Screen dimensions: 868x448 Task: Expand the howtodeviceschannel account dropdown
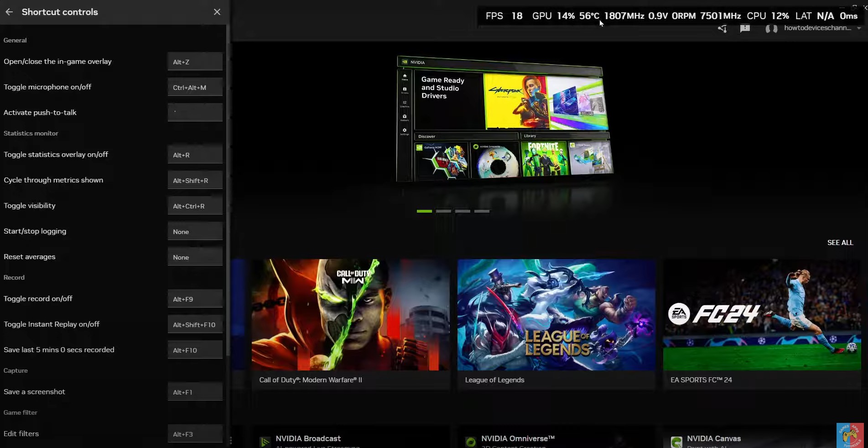tap(859, 28)
